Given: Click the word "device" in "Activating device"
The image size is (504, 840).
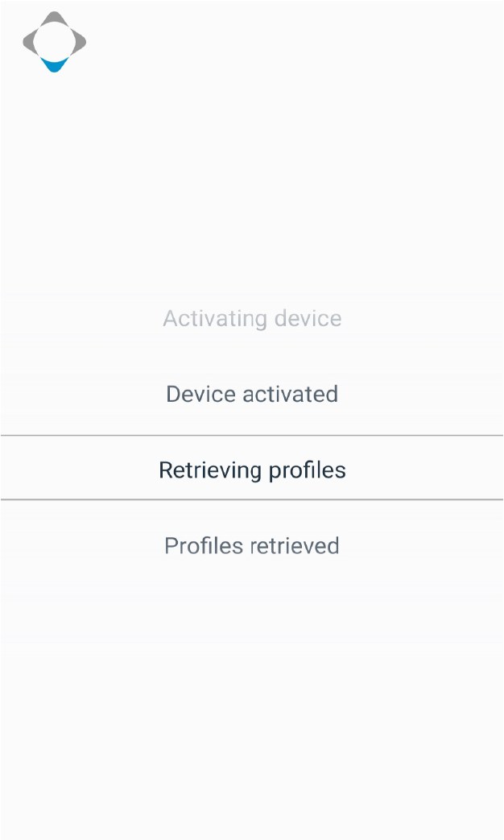Looking at the screenshot, I should click(308, 319).
